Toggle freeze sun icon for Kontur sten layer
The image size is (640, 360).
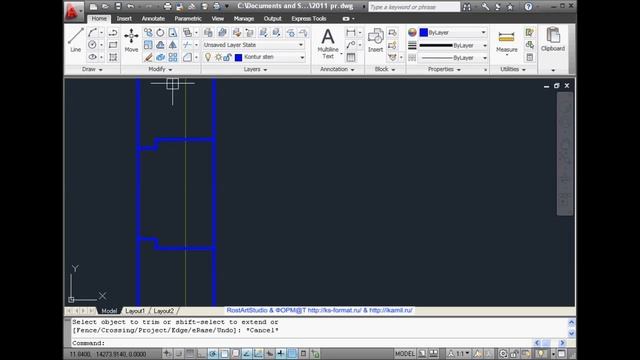[x=218, y=57]
